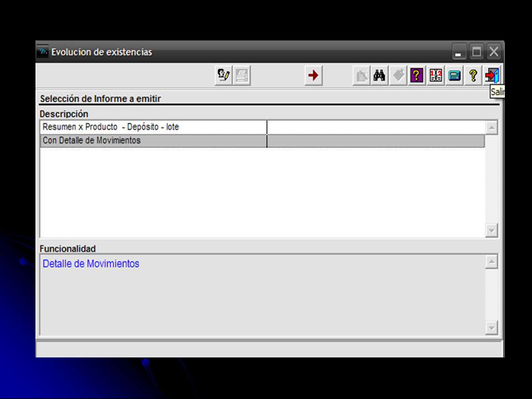The image size is (532, 399).
Task: Click second column cell of Resumen row
Action: pyautogui.click(x=376, y=127)
